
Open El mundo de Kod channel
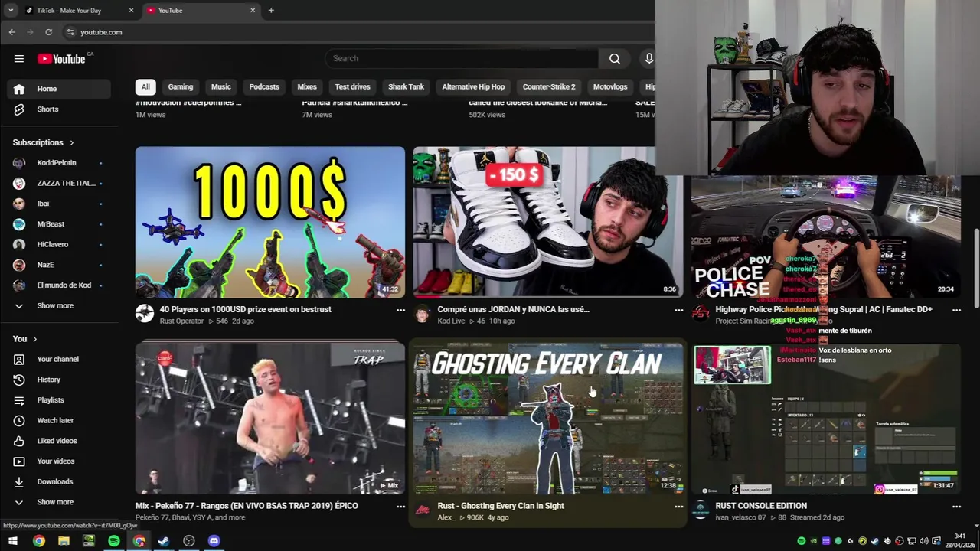click(60, 285)
